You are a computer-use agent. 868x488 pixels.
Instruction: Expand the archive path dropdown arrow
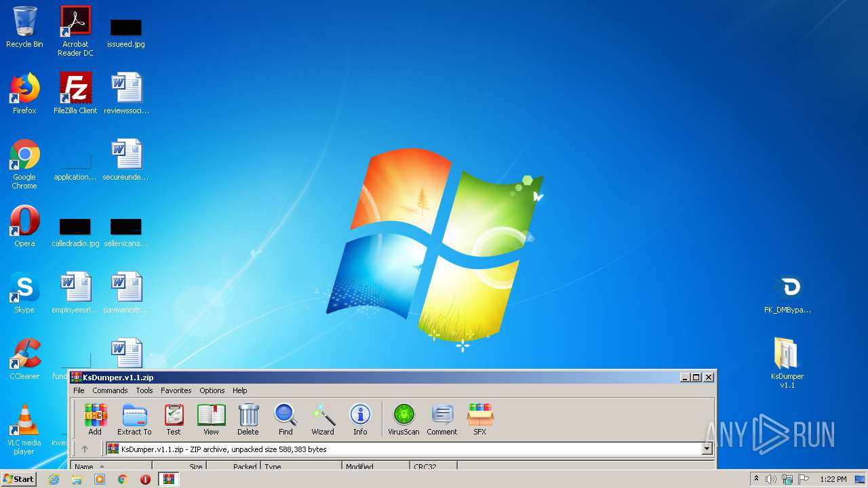[x=707, y=449]
